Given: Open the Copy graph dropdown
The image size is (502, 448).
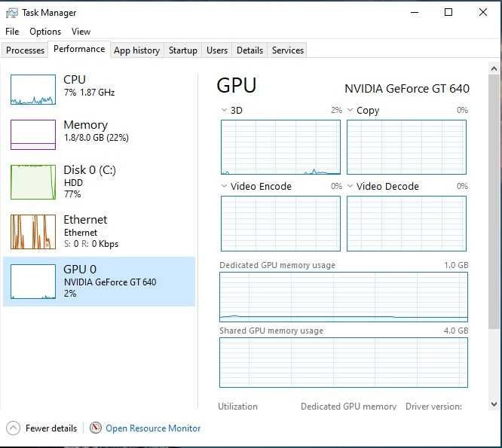Looking at the screenshot, I should (350, 111).
